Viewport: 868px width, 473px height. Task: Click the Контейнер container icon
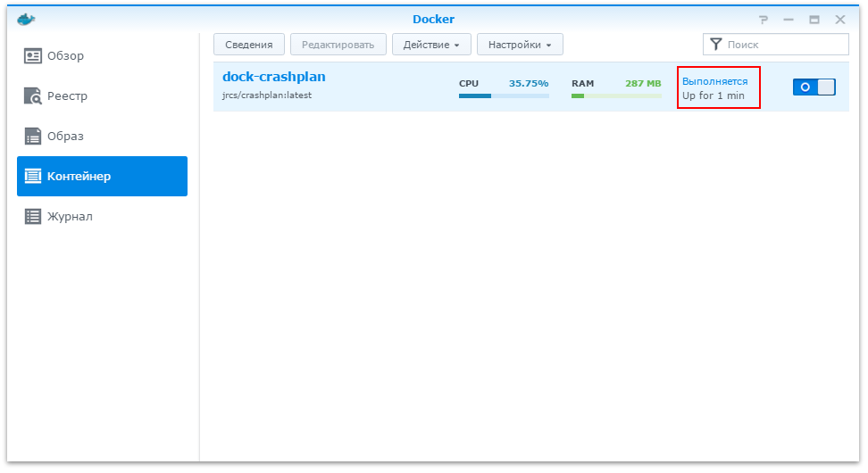click(x=33, y=176)
